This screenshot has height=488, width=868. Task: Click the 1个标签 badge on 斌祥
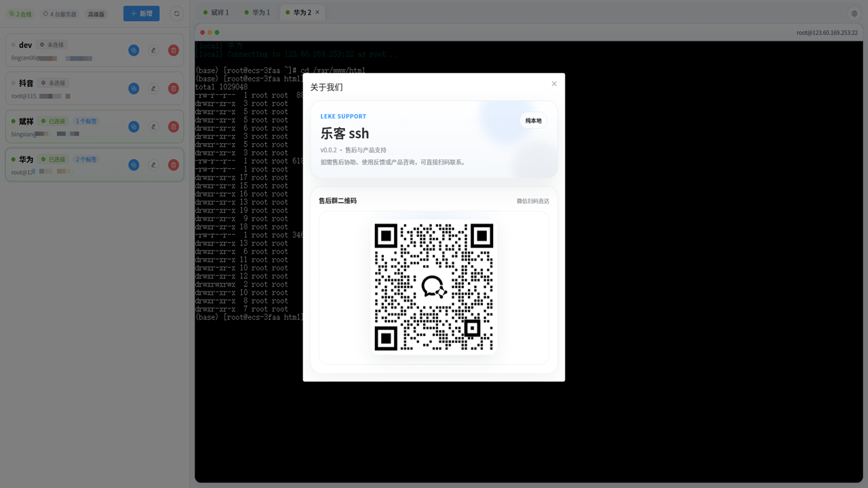tap(86, 121)
